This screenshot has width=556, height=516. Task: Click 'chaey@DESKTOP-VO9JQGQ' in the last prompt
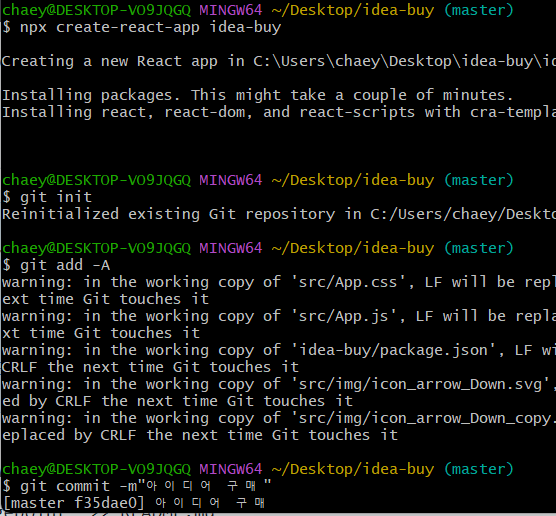pyautogui.click(x=96, y=469)
